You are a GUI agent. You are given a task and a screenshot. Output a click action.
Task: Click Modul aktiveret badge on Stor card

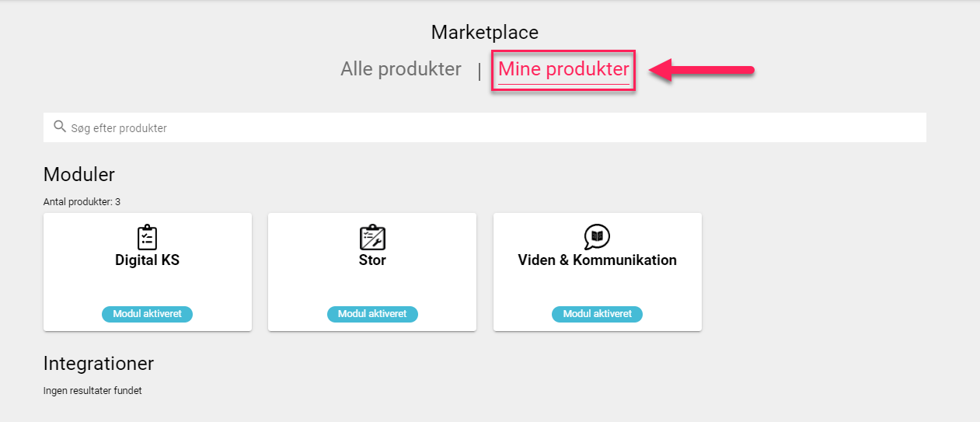[372, 314]
